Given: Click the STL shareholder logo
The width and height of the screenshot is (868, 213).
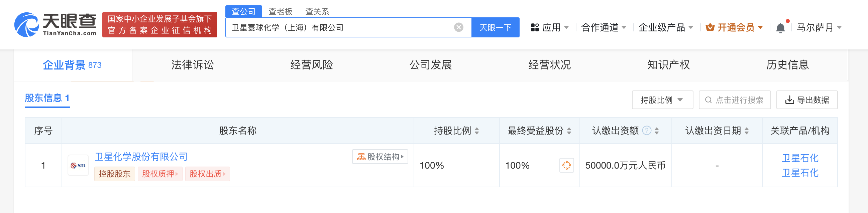Looking at the screenshot, I should point(78,165).
